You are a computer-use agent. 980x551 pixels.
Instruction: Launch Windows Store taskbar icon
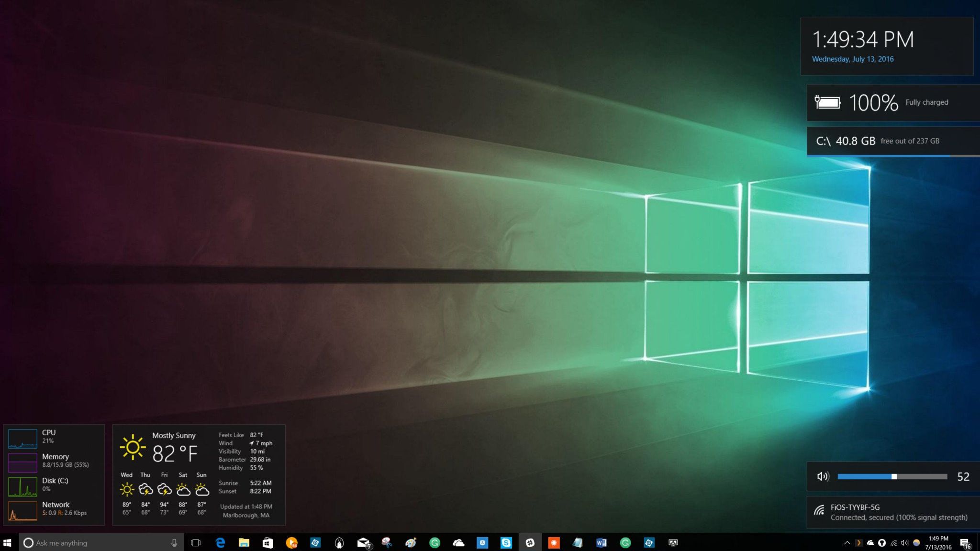267,542
